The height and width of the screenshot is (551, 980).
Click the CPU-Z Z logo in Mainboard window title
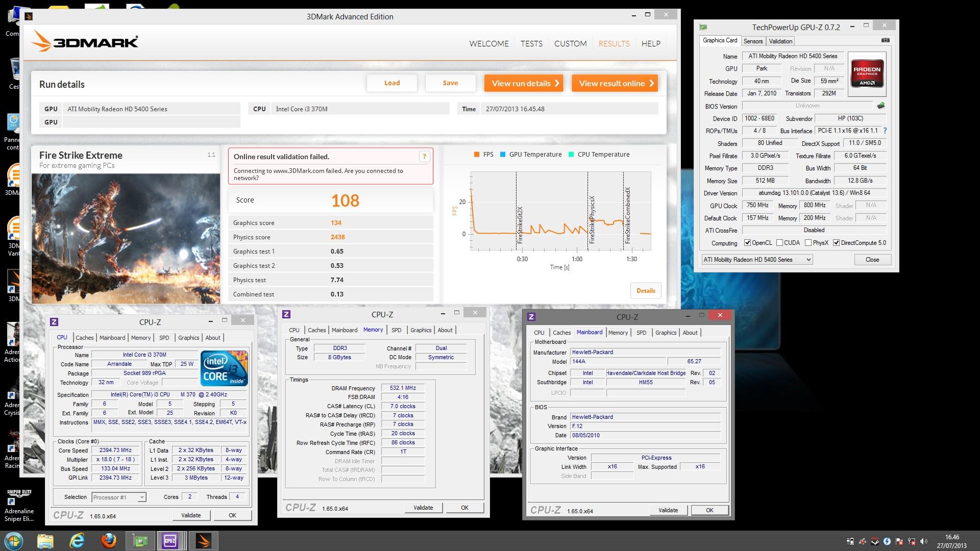(x=531, y=317)
